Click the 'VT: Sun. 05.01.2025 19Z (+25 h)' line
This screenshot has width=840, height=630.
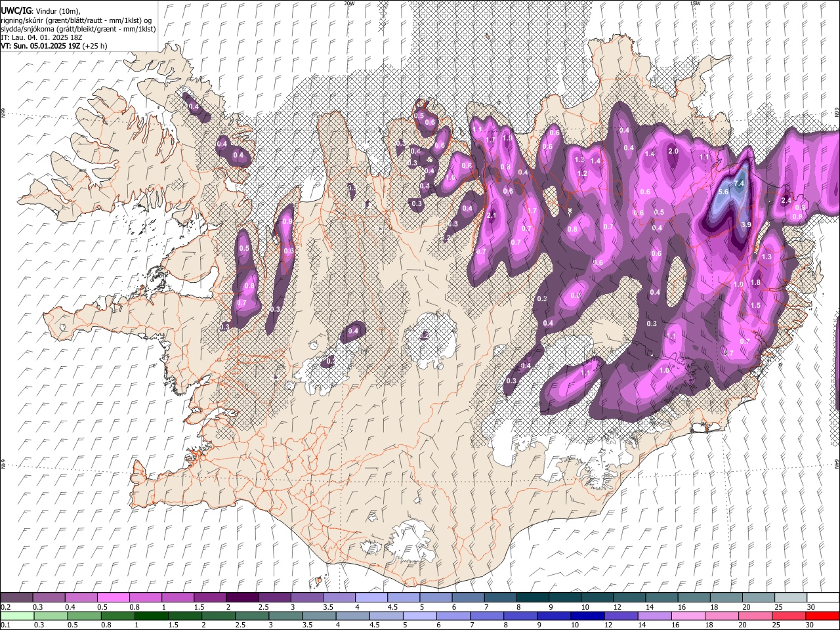[54, 46]
